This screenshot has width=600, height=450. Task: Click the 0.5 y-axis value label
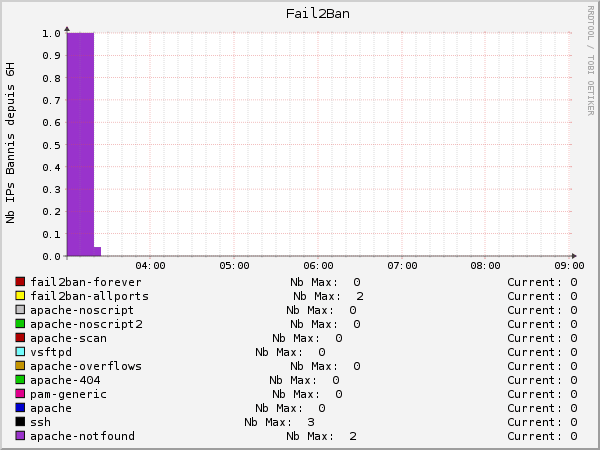click(52, 145)
